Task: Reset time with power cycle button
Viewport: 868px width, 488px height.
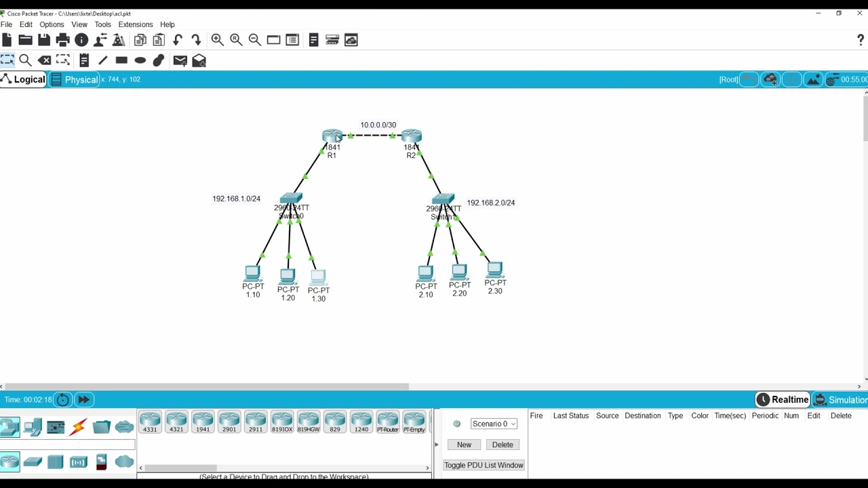Action: pyautogui.click(x=62, y=400)
